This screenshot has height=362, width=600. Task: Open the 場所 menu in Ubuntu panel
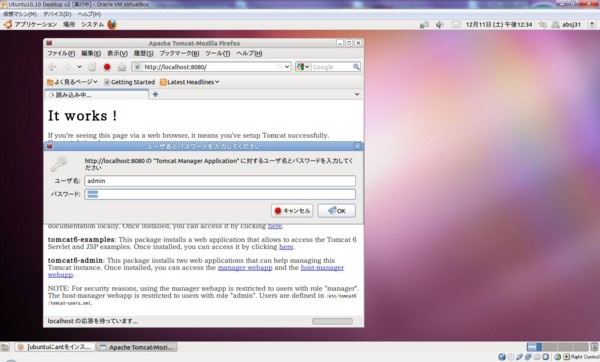pyautogui.click(x=69, y=24)
